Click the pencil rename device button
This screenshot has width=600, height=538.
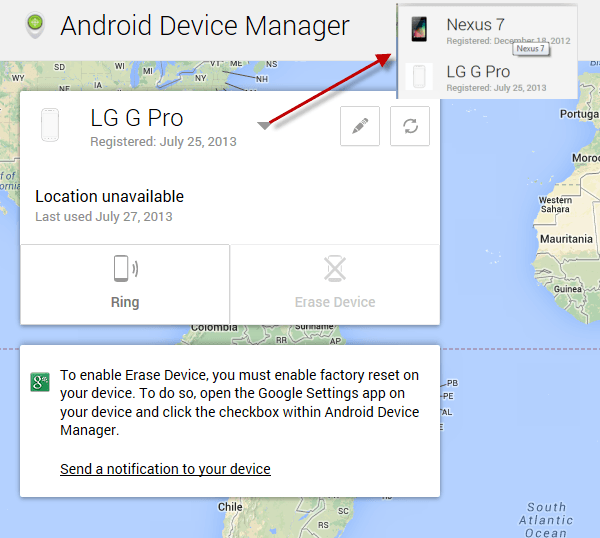coord(360,126)
